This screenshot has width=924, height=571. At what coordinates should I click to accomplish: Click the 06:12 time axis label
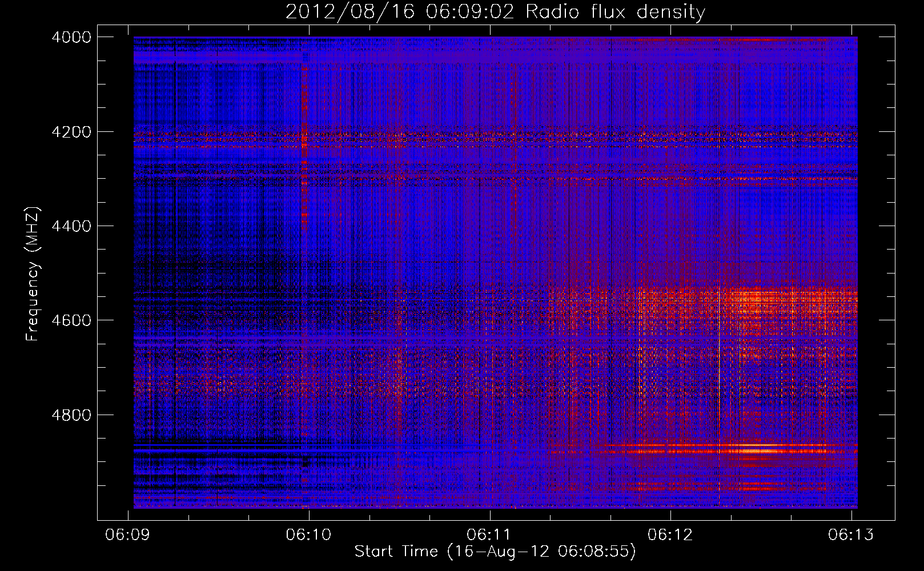click(670, 534)
